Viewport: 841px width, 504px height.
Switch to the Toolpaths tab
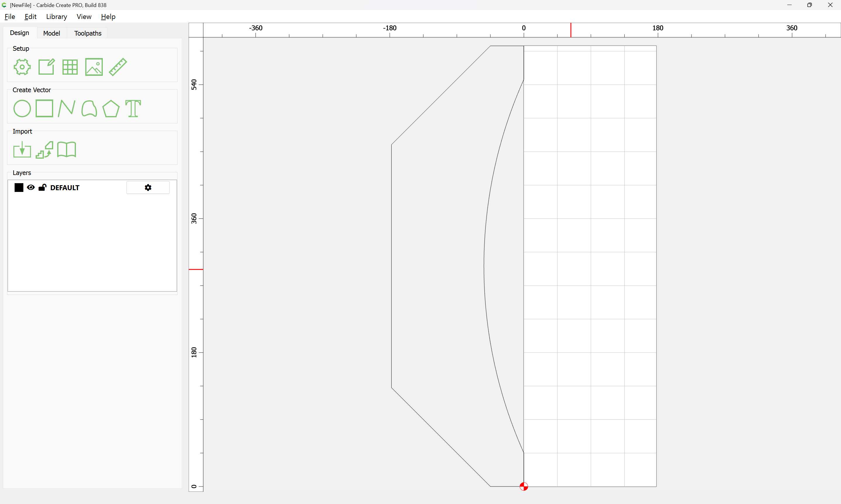(x=88, y=33)
